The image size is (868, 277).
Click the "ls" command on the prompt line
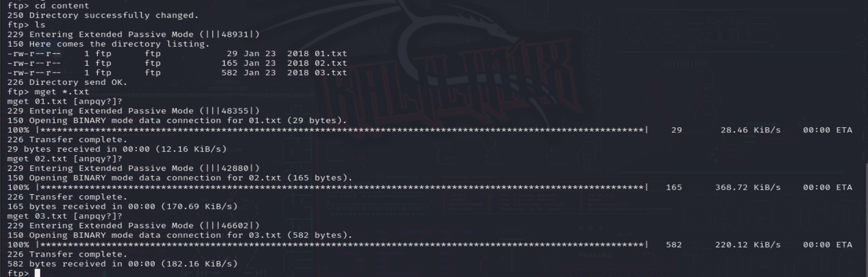(40, 25)
